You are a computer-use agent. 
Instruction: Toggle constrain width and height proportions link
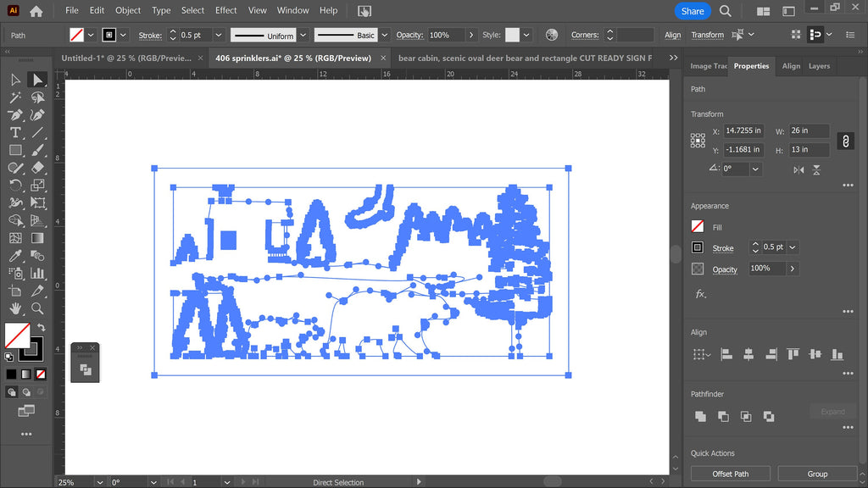[x=845, y=141]
